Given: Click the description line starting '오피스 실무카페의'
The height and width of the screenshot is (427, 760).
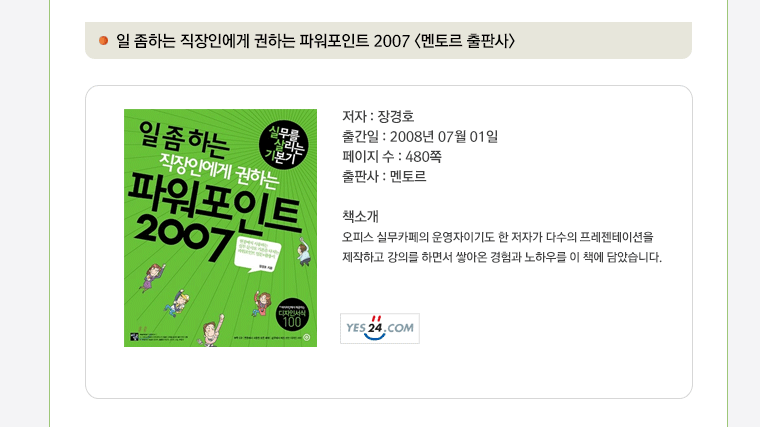Looking at the screenshot, I should [498, 237].
